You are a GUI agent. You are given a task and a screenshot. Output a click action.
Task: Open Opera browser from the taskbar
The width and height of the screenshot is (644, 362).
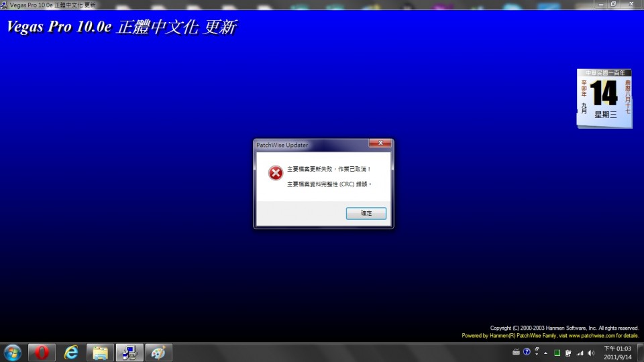42,353
